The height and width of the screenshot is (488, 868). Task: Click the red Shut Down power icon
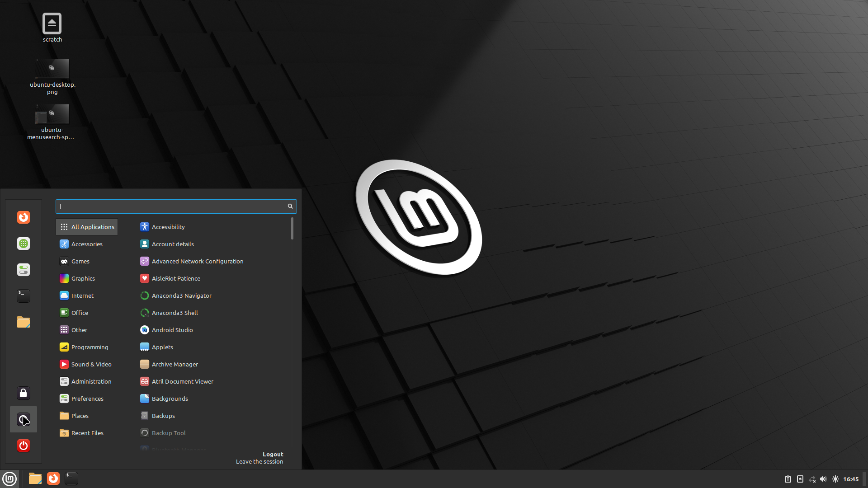24,446
